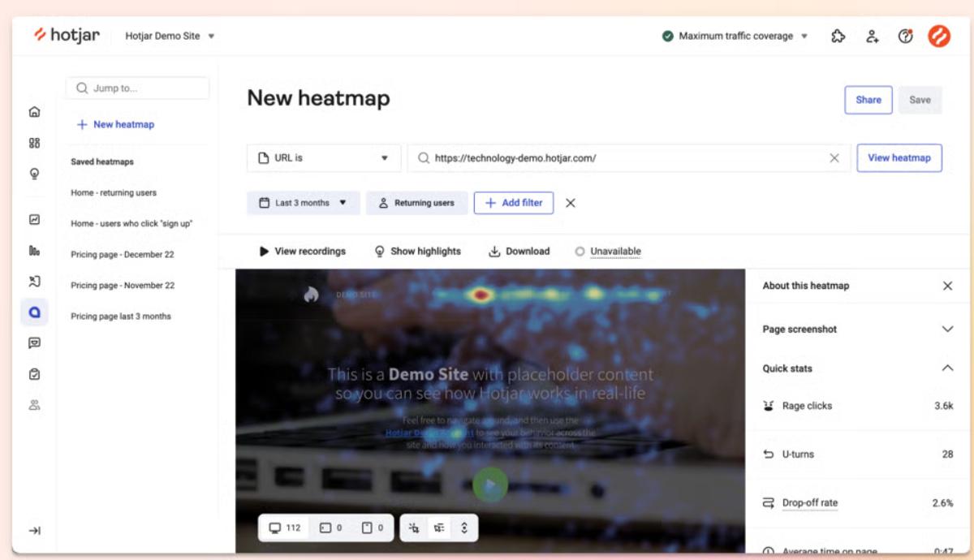Image resolution: width=974 pixels, height=560 pixels.
Task: Open the help question mark icon
Action: pos(906,36)
